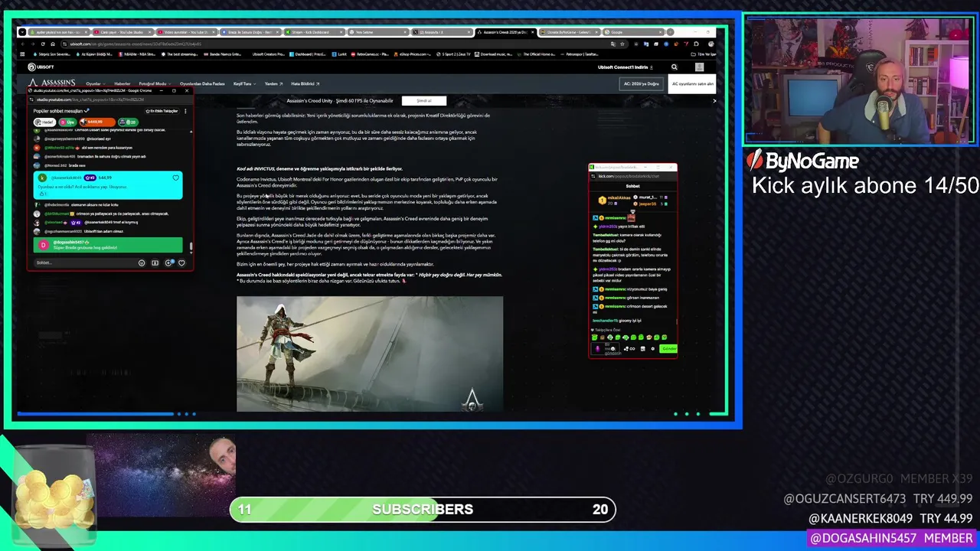Switch to the Google browser tab
980x551 pixels.
tap(634, 32)
